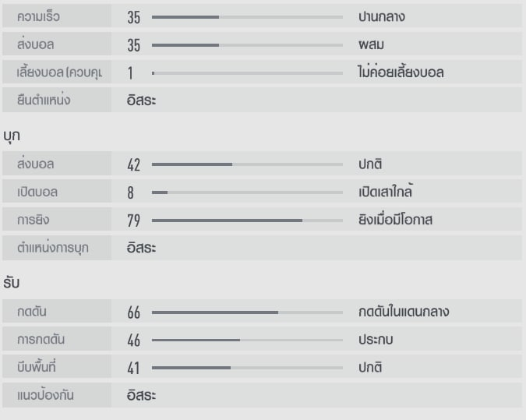Click the ส่งบอล slider showing 35
Screen dimensions: 526x420
(x=247, y=44)
